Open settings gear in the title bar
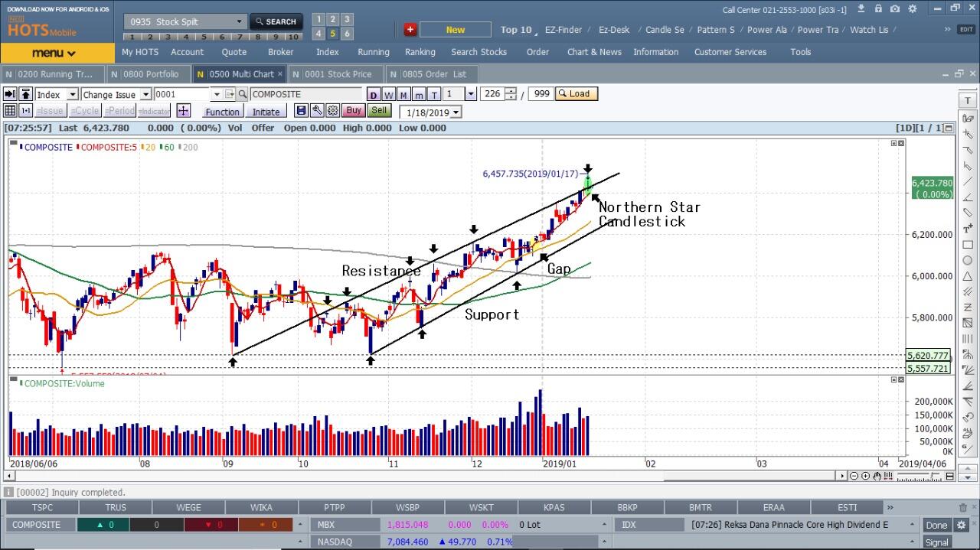 tap(911, 9)
